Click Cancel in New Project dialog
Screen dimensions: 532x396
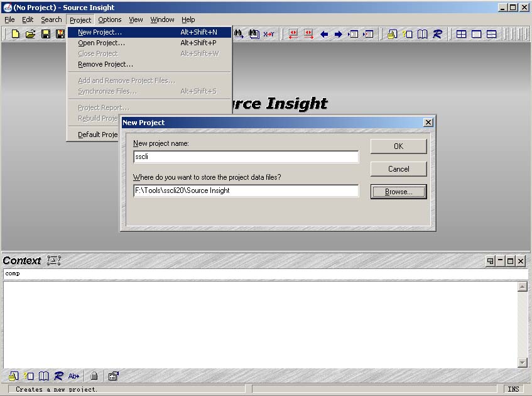coord(398,169)
